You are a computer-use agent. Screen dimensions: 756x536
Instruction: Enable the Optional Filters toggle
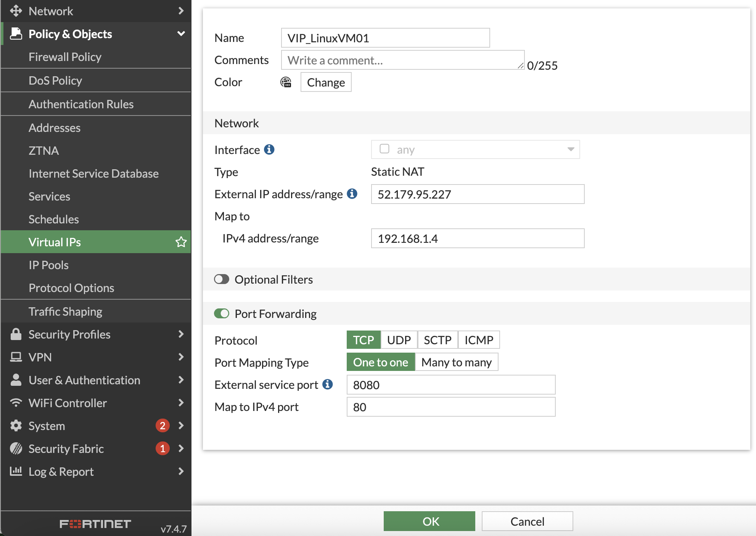click(222, 279)
